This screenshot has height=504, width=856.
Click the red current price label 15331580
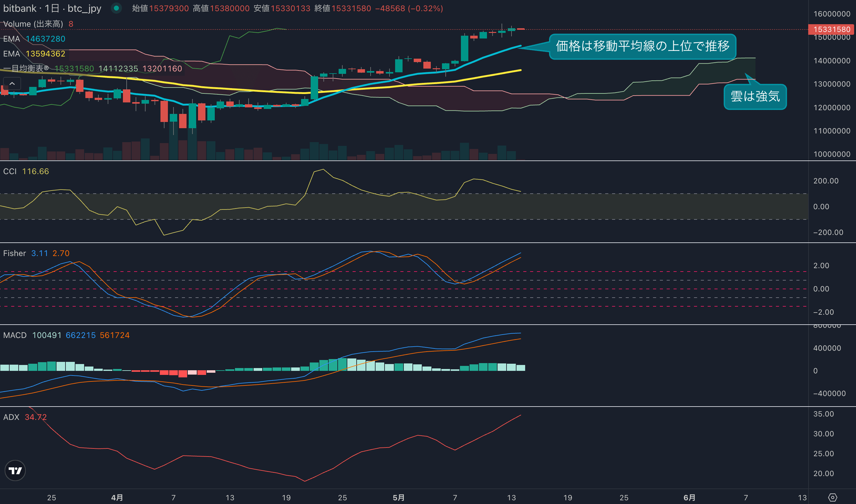click(x=831, y=29)
